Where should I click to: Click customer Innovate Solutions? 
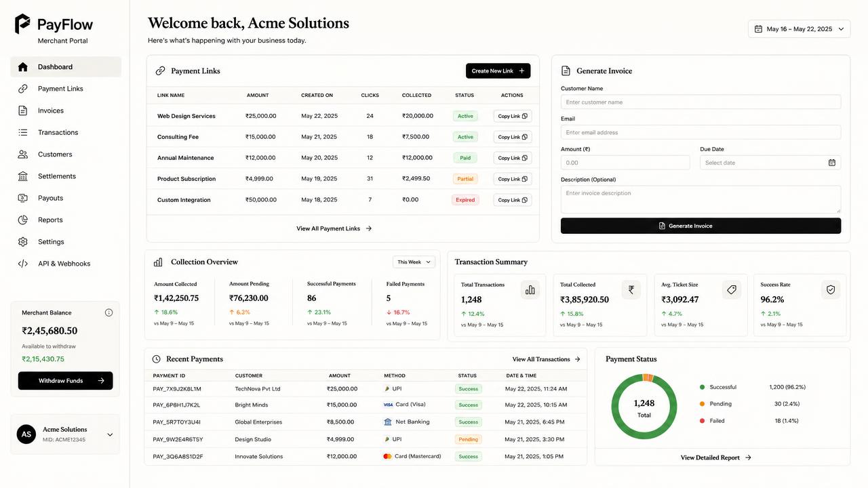pos(259,457)
